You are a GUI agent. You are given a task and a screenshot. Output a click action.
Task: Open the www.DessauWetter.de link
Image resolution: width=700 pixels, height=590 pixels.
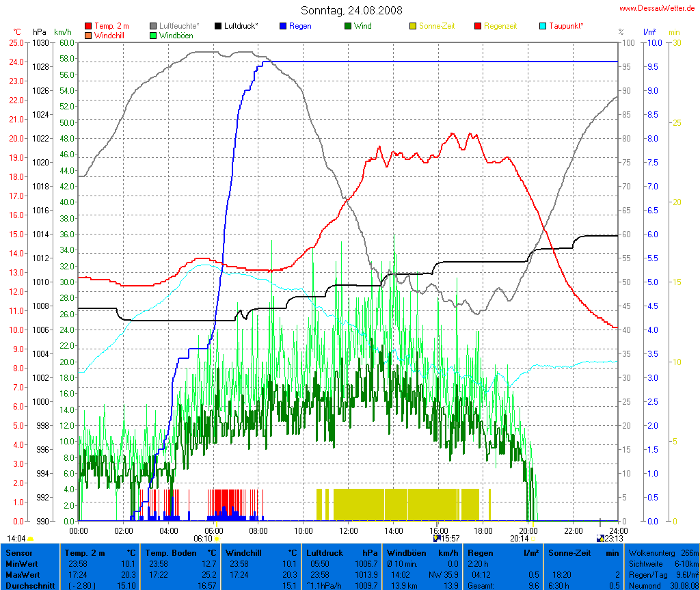point(658,8)
